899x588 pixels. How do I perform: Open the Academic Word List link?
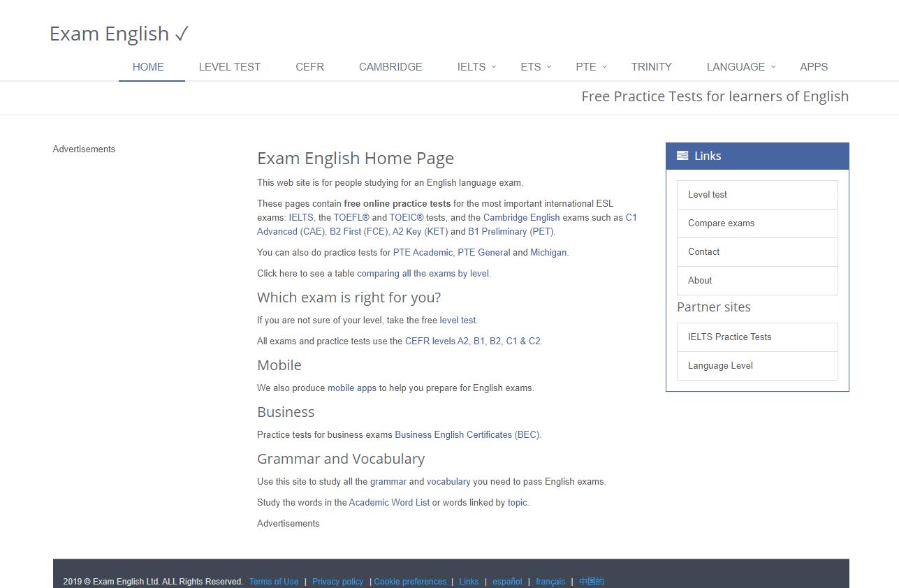click(x=389, y=502)
